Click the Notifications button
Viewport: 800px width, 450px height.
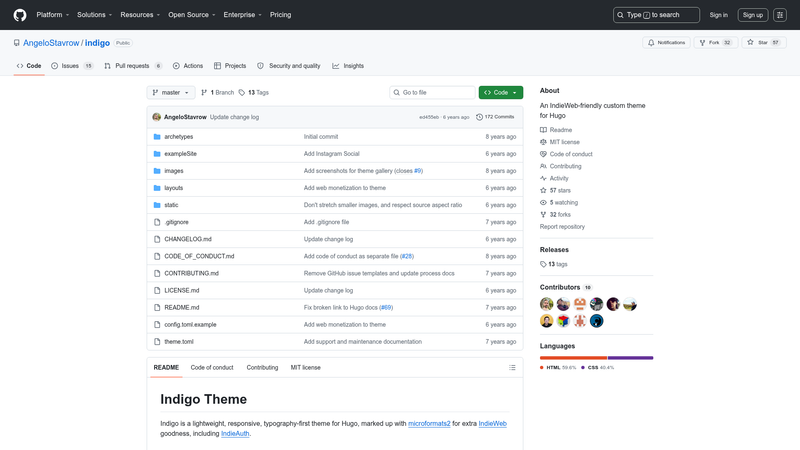pos(666,43)
